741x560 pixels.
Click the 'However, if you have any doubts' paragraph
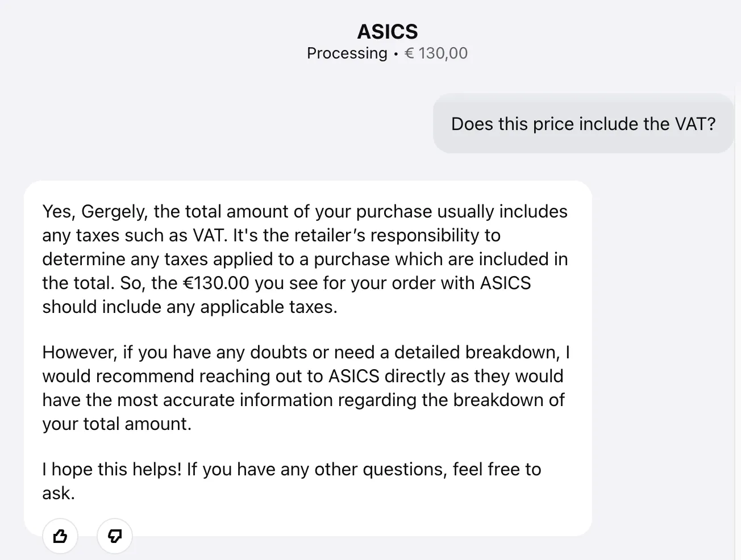pos(306,388)
